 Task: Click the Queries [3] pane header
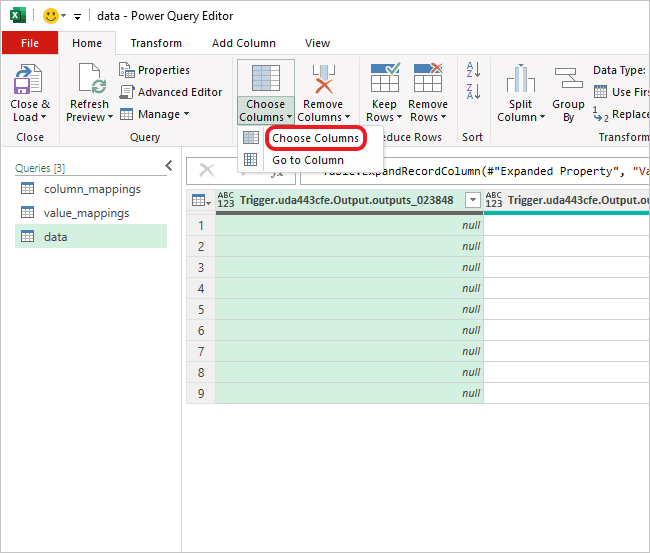coord(40,168)
